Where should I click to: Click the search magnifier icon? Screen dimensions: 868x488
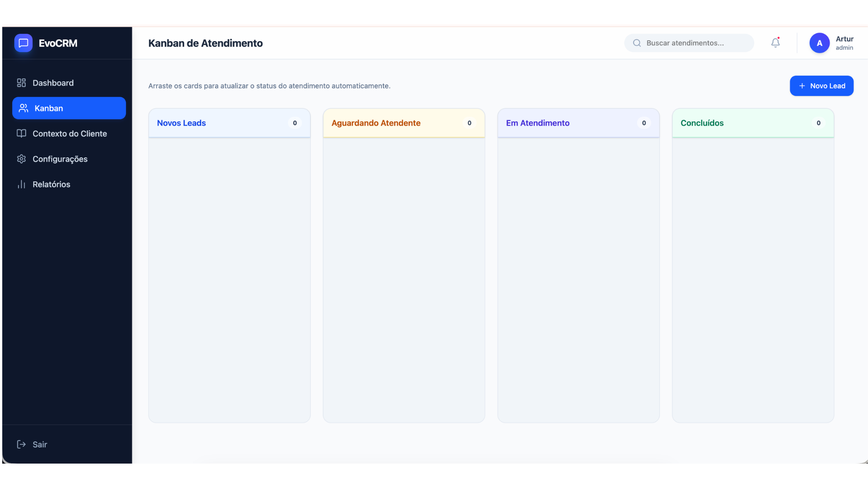point(637,43)
